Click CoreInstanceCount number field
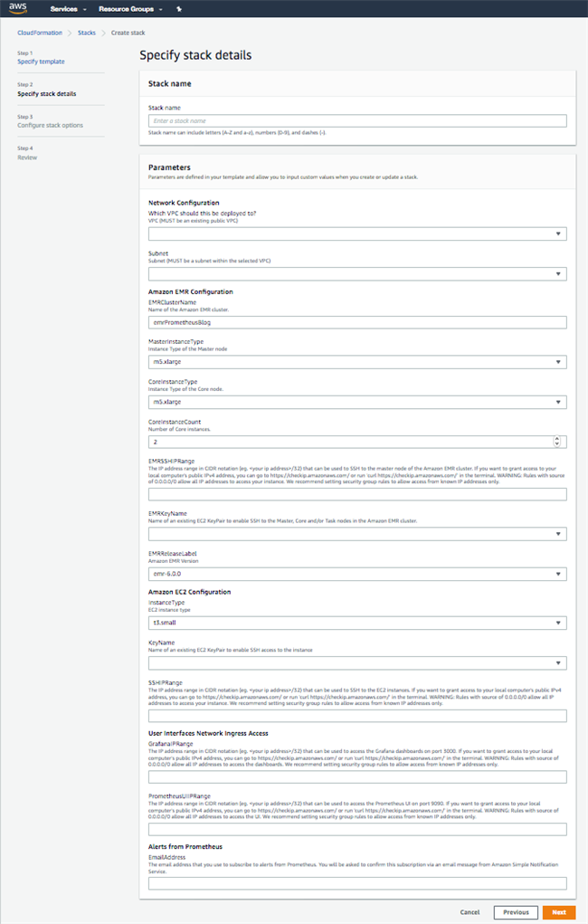 click(x=357, y=442)
